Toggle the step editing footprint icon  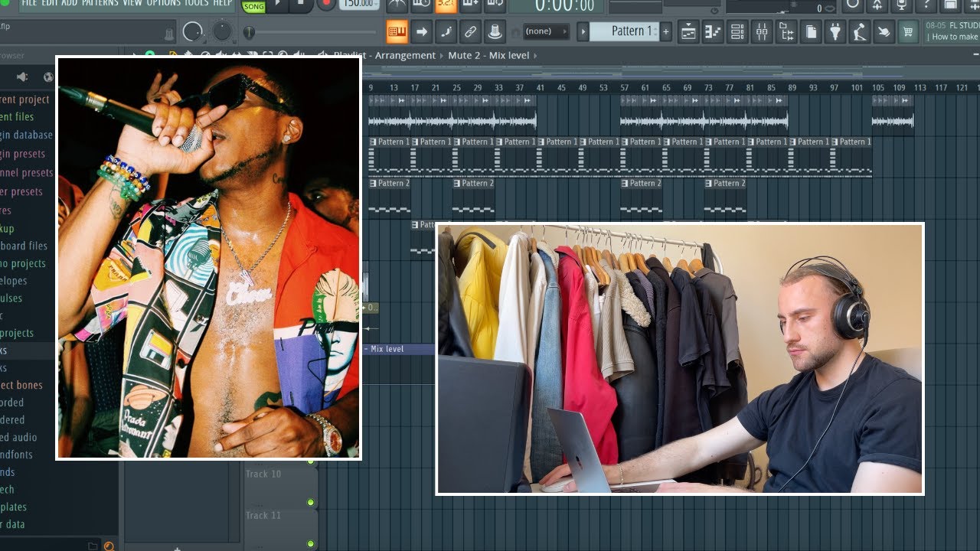[446, 31]
